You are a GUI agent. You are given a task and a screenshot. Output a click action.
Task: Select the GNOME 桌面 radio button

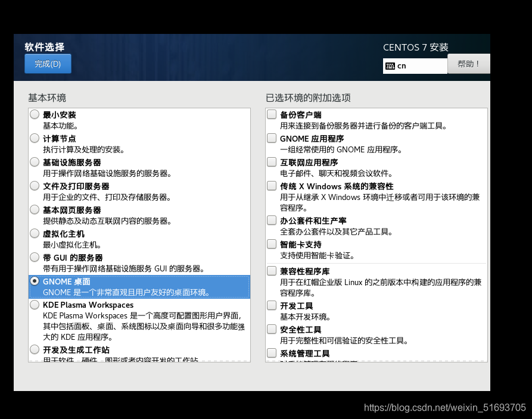[x=35, y=281]
